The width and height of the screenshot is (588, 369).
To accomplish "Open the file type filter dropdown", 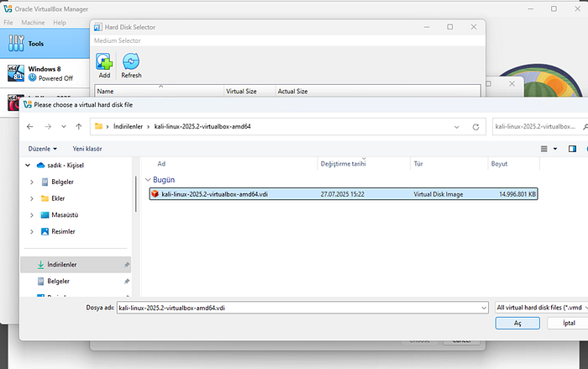I will (542, 308).
